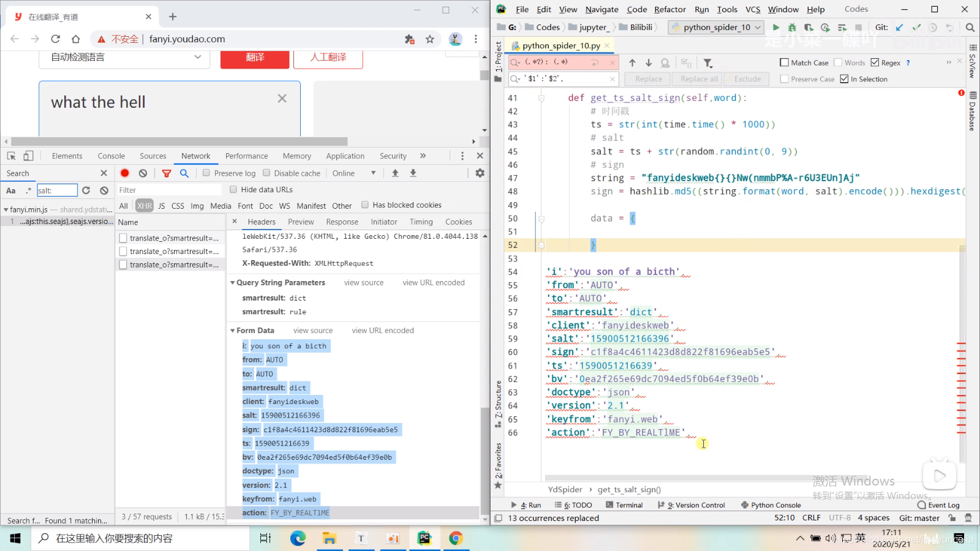Click the red 翻译 translate button
980x551 pixels.
point(255,58)
